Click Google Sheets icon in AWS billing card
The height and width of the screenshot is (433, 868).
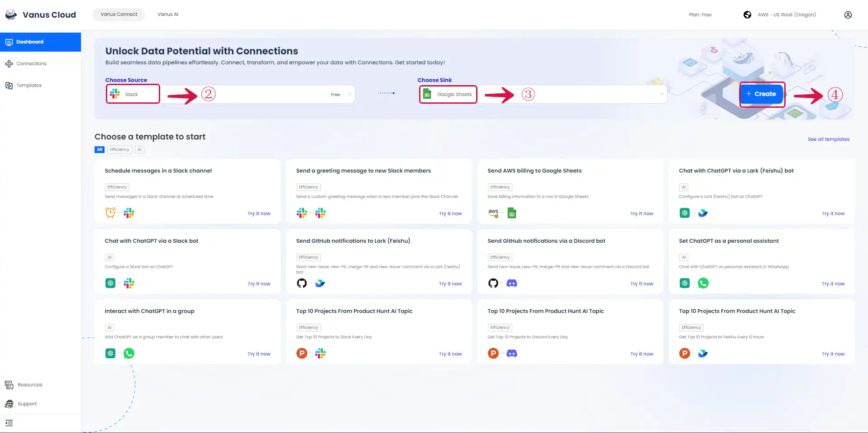click(512, 213)
